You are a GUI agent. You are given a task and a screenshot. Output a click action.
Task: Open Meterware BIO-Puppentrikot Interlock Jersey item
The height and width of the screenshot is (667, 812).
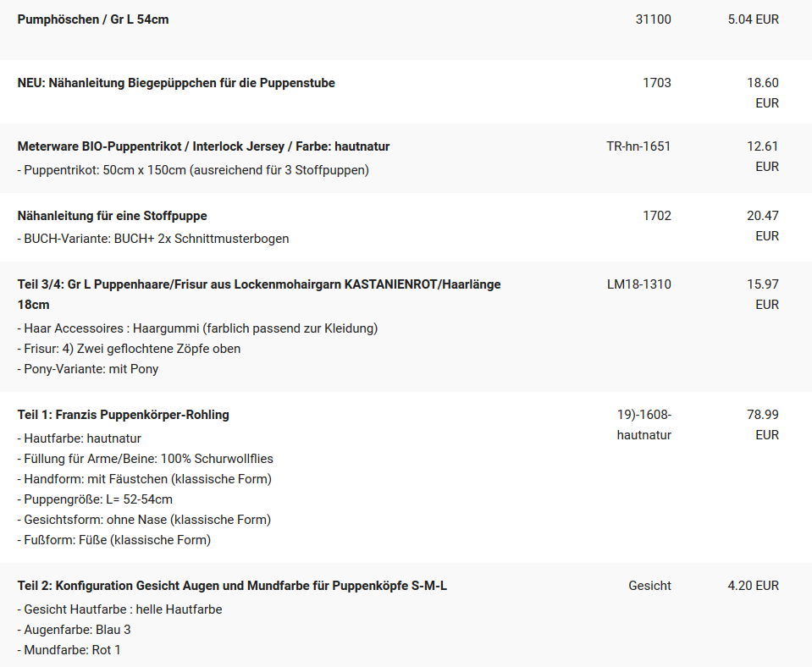203,146
